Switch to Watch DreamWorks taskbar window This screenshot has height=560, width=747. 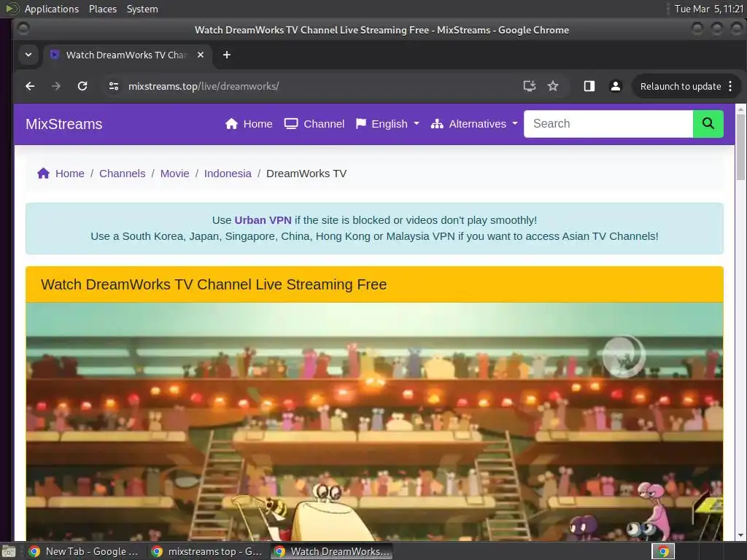tap(332, 551)
